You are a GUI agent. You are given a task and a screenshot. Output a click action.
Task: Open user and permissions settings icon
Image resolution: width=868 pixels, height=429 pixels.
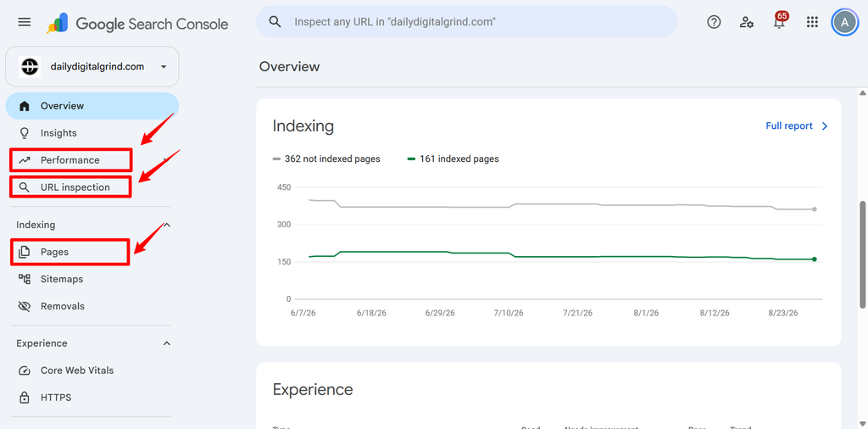tap(747, 22)
